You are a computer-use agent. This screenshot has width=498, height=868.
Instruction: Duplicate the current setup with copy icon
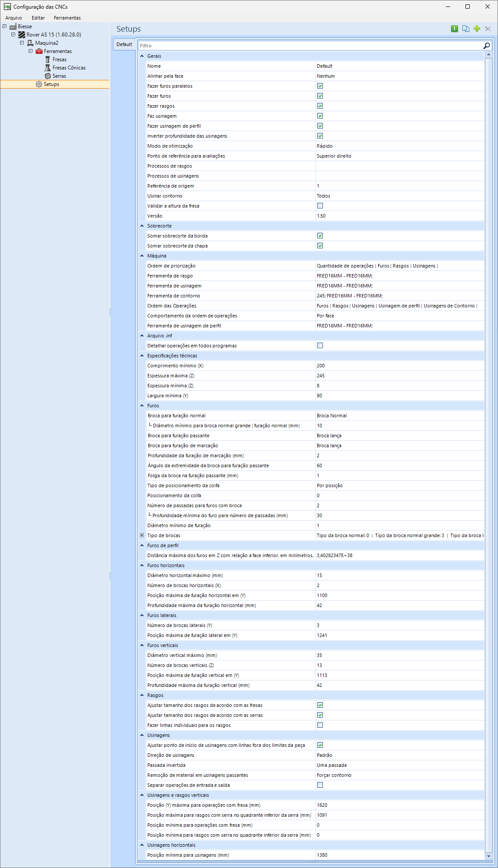point(466,29)
